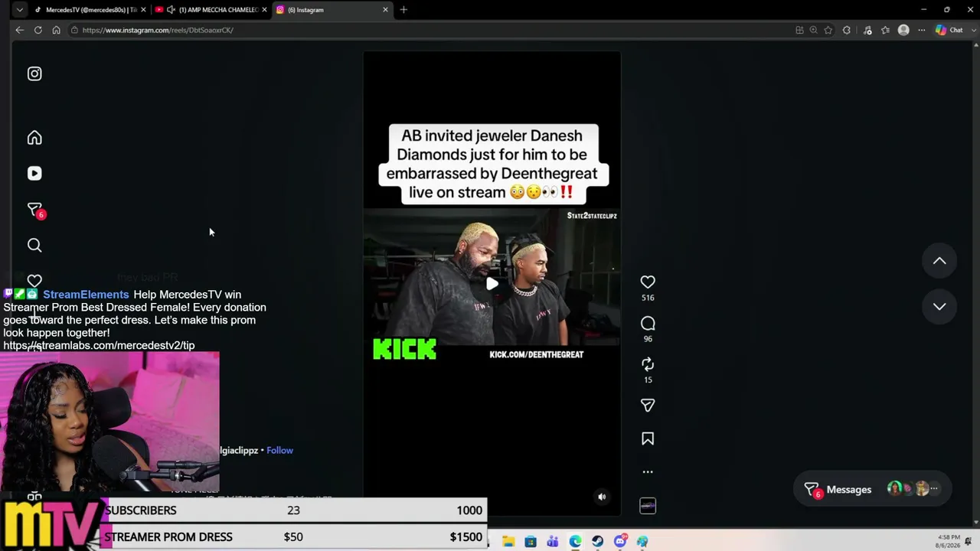Image resolution: width=980 pixels, height=551 pixels.
Task: Open File Explorer from the taskbar
Action: tap(508, 542)
